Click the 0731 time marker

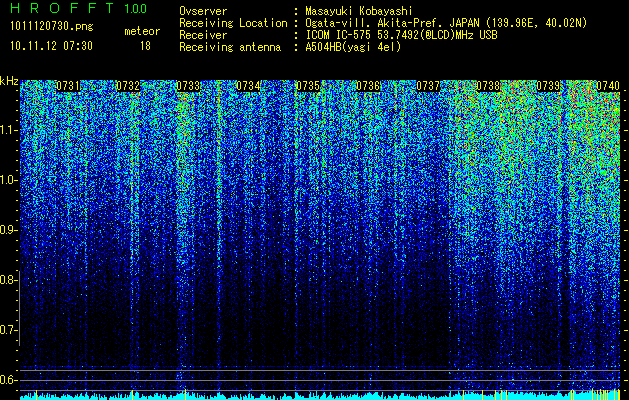pyautogui.click(x=68, y=86)
